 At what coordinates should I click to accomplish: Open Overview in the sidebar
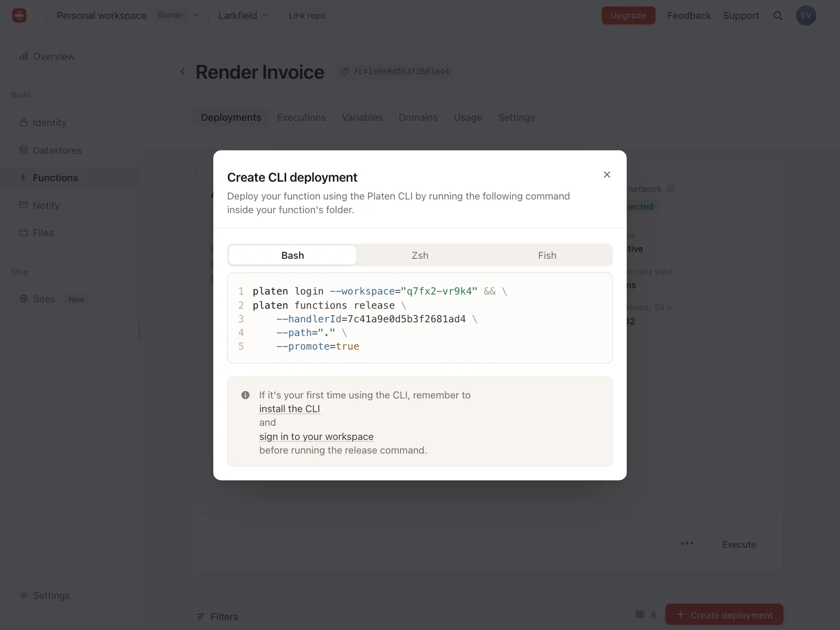54,56
